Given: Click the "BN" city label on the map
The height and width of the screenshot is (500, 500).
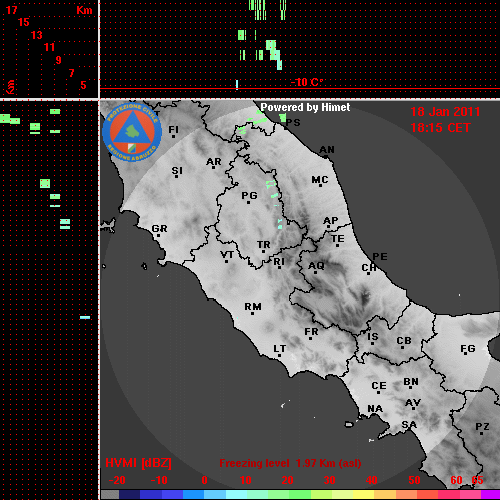Looking at the screenshot, I should (x=411, y=382).
